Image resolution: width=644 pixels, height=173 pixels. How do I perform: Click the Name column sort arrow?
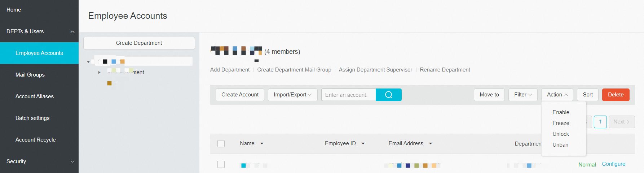[x=262, y=144]
